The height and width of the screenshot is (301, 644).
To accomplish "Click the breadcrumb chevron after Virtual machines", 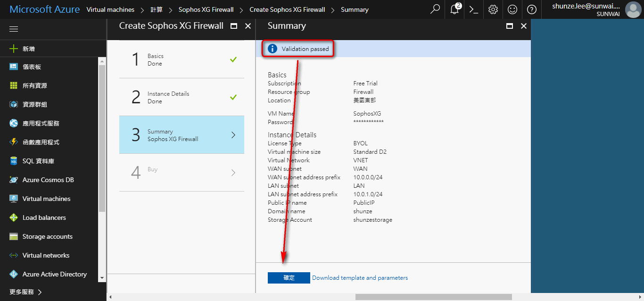I will tap(142, 9).
